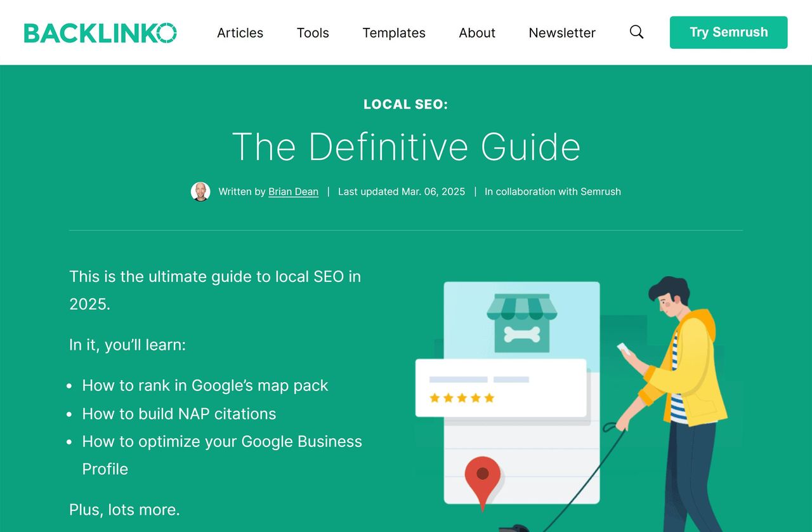Open the search magnifier icon
This screenshot has height=532, width=812.
(x=636, y=32)
